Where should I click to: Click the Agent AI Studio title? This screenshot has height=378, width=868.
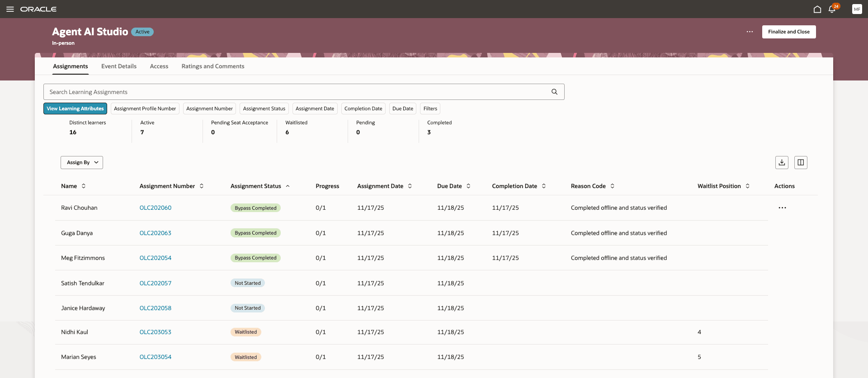click(90, 32)
